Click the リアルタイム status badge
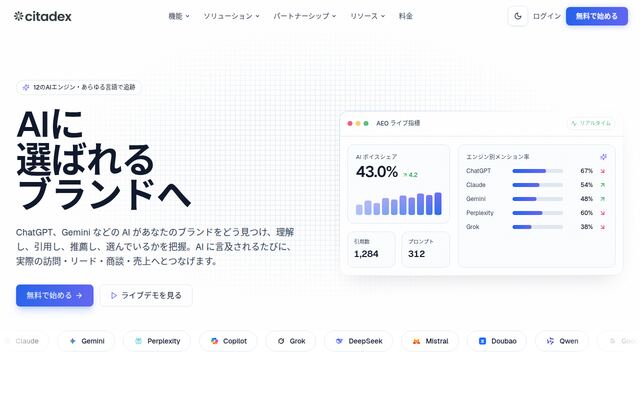This screenshot has width=640, height=400. [591, 123]
